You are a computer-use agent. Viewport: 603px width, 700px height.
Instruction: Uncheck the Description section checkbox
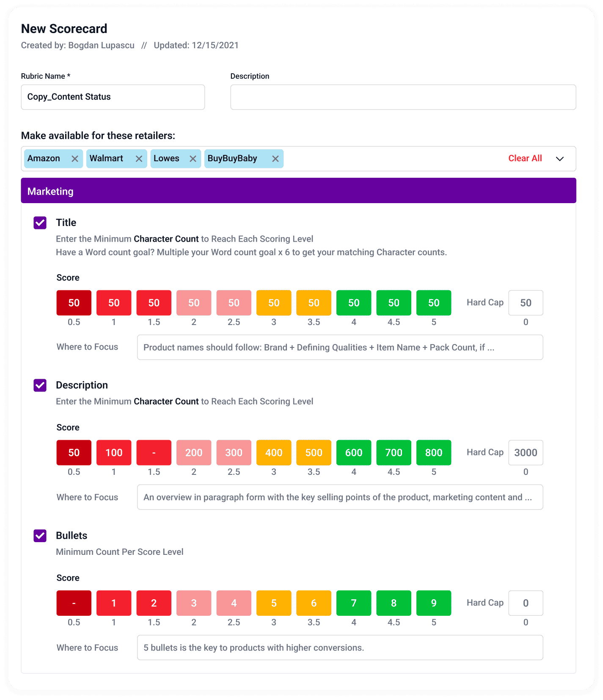pyautogui.click(x=40, y=385)
